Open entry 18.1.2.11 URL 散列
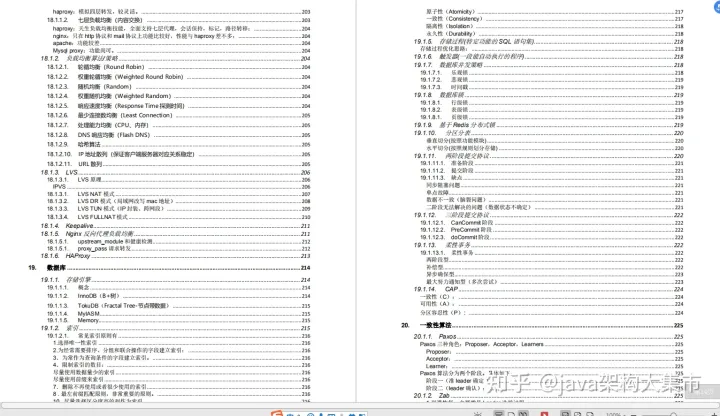720x416 pixels. (x=179, y=164)
